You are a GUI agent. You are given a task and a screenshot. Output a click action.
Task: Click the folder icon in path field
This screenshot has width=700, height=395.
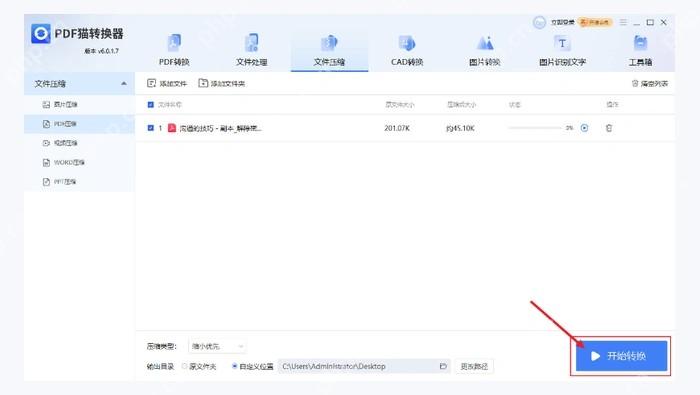[443, 366]
